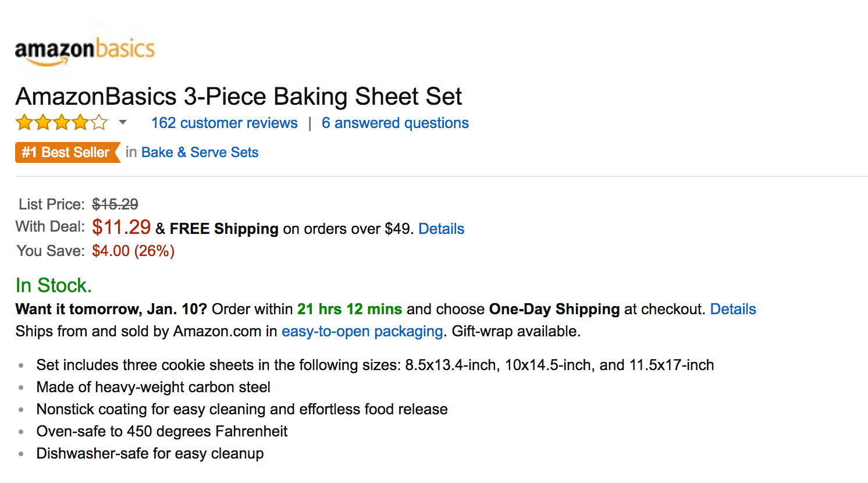The width and height of the screenshot is (868, 483).
Task: Click the star rating icons
Action: pos(62,123)
